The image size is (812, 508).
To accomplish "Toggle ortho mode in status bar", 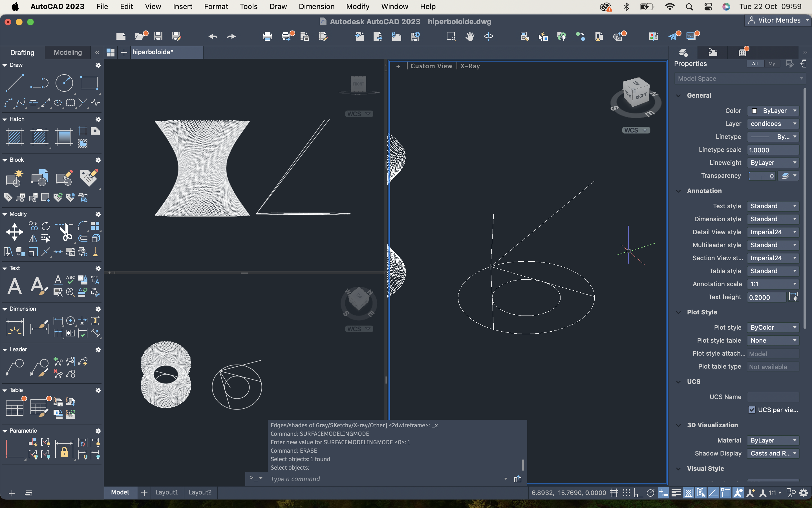I will [x=638, y=492].
